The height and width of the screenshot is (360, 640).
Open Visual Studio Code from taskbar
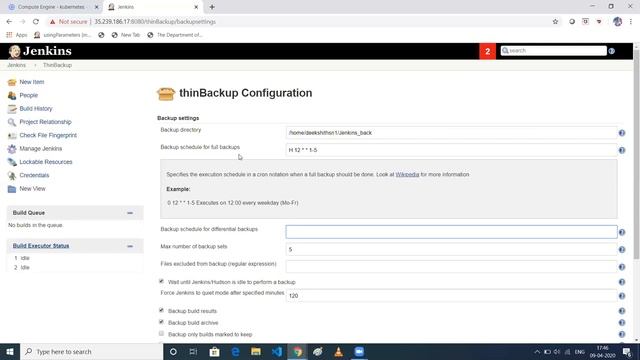(277, 352)
